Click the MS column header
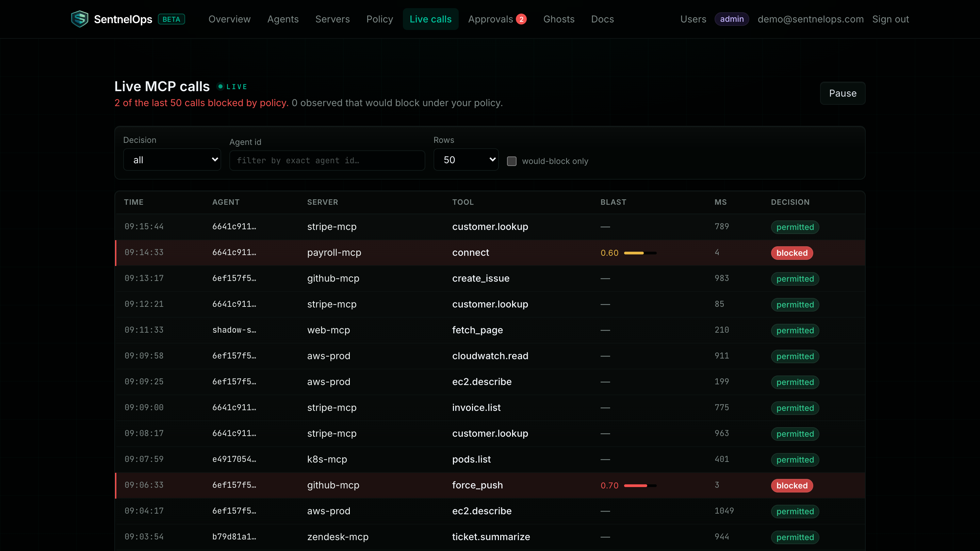980x551 pixels. tap(721, 202)
